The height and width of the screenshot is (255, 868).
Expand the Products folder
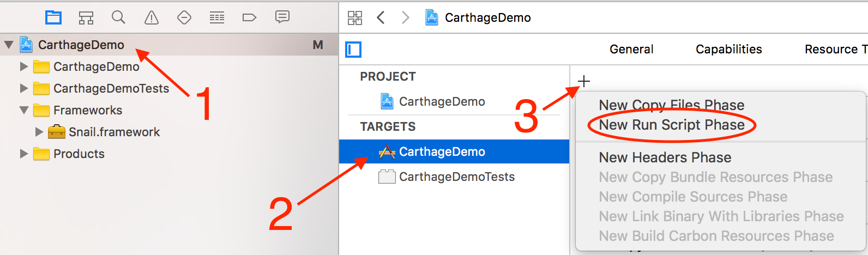pos(24,154)
